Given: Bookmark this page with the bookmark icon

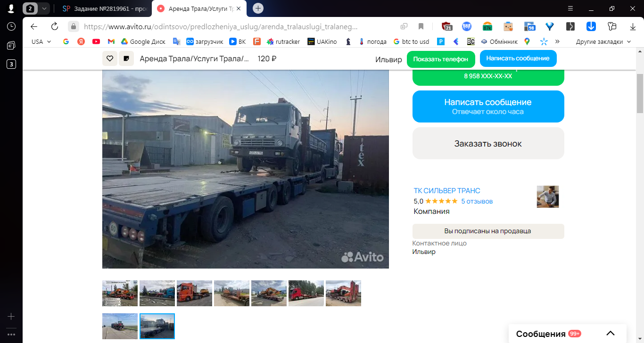Looking at the screenshot, I should (x=421, y=26).
